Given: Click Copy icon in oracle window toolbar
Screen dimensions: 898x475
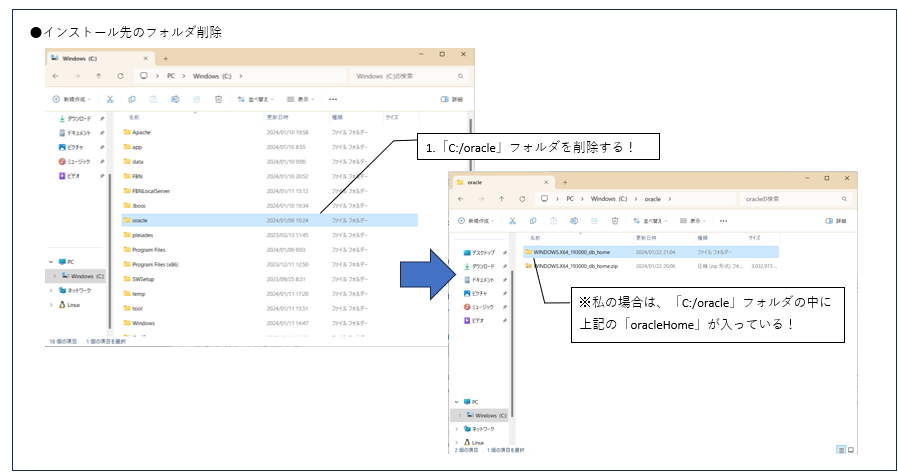Looking at the screenshot, I should pos(533,221).
